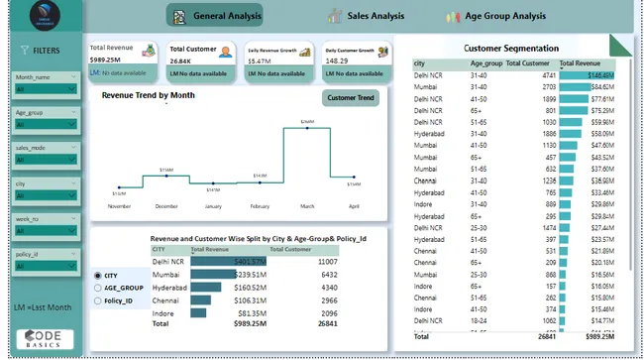Image resolution: width=644 pixels, height=360 pixels.
Task: Click the Customer Trend button
Action: [x=351, y=98]
